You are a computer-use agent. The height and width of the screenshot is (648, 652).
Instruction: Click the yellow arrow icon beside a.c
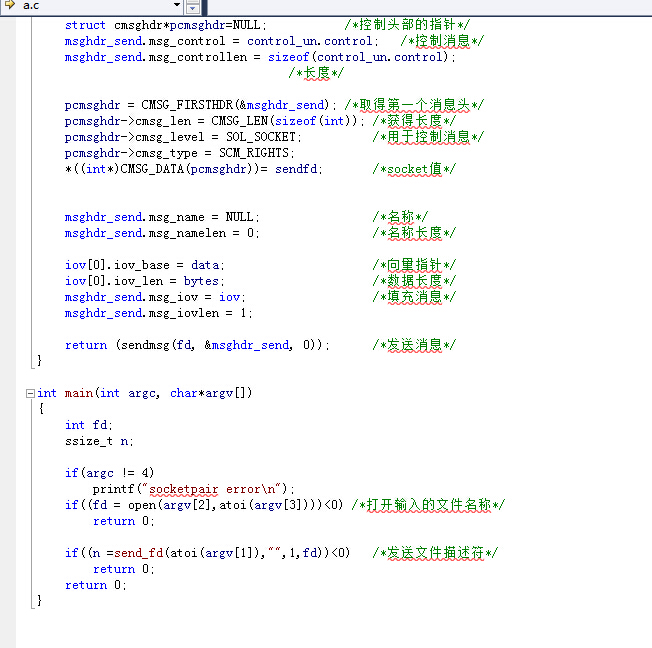point(10,5)
